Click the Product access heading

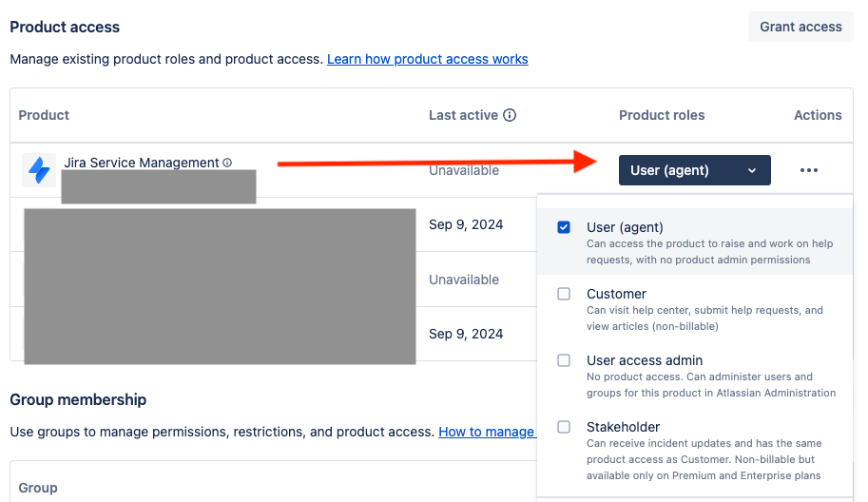65,28
